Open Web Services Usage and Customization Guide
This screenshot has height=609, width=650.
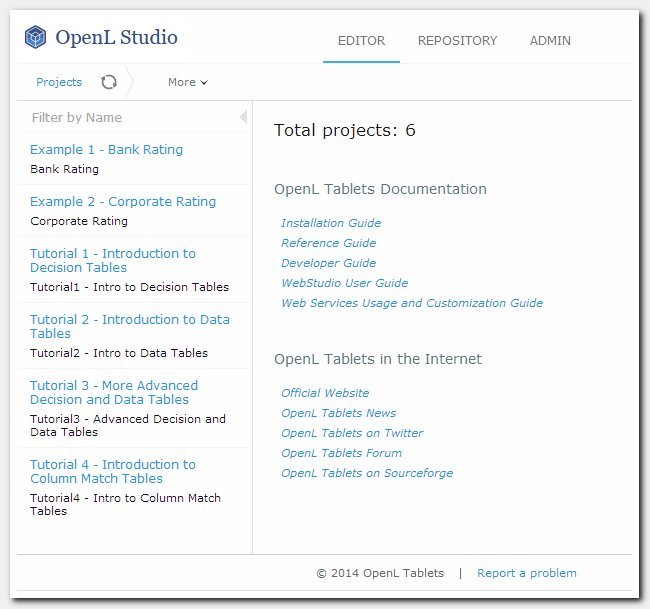click(412, 303)
